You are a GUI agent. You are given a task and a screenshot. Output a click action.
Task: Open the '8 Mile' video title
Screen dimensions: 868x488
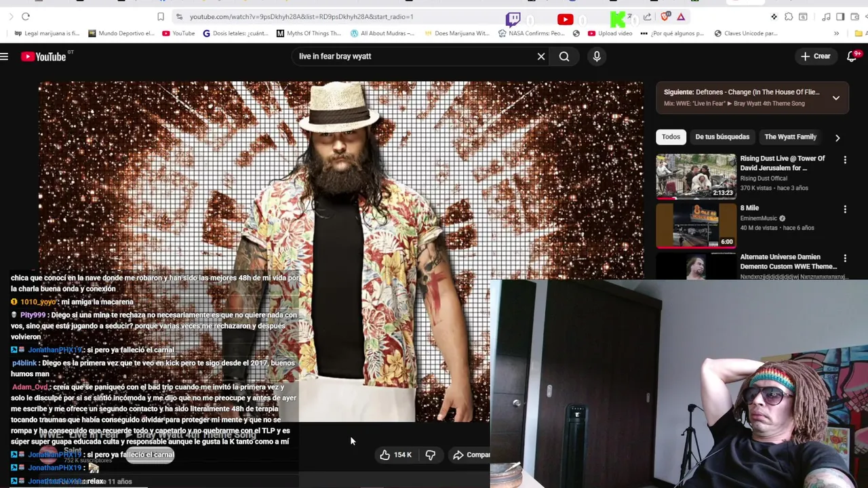749,208
